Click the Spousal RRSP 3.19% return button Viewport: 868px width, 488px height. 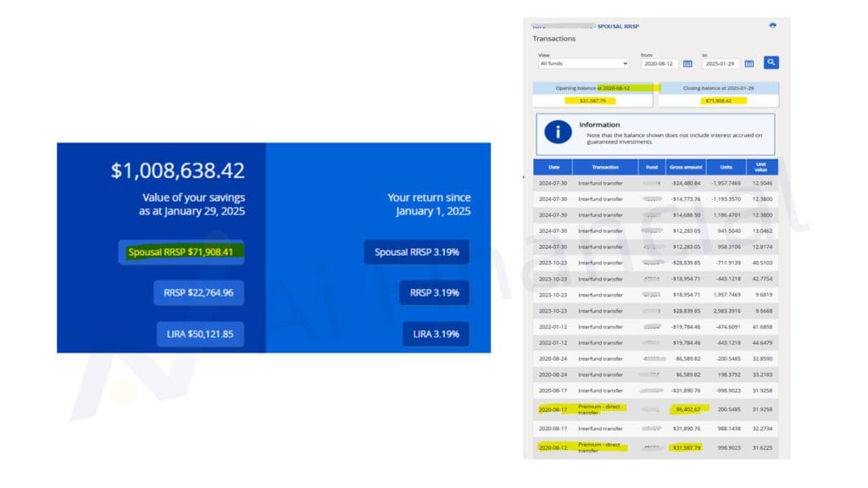tap(416, 252)
